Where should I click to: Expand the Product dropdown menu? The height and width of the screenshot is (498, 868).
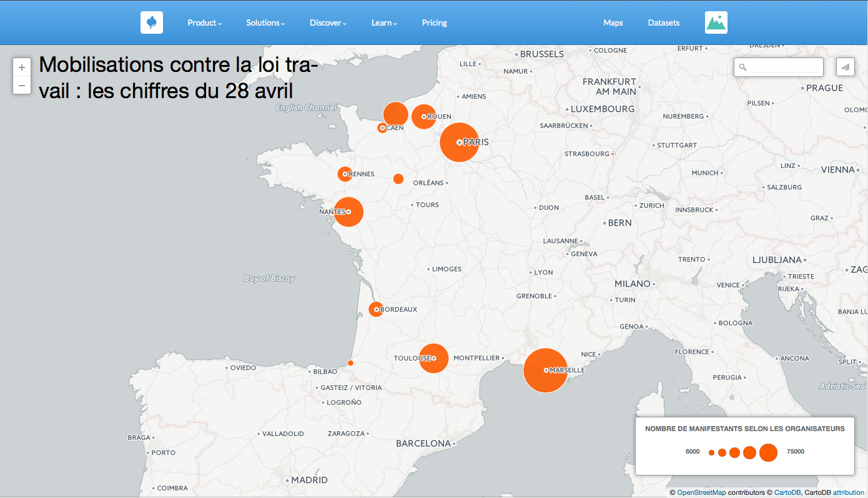tap(204, 22)
